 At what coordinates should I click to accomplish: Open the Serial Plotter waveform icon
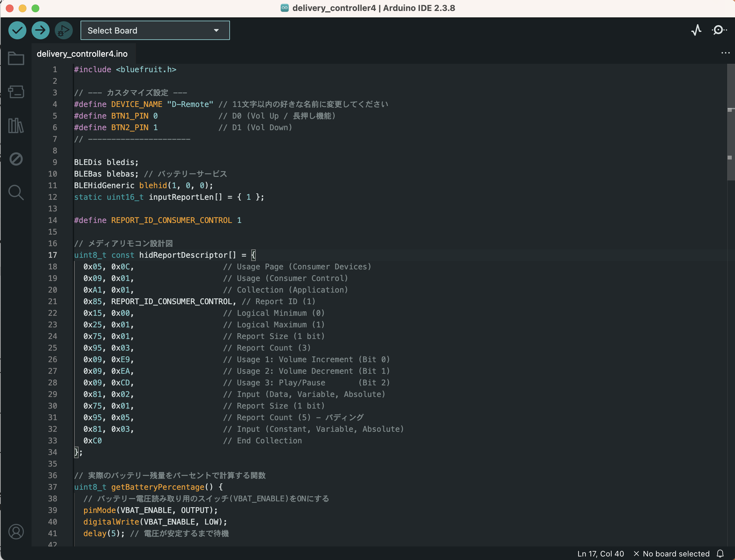[696, 30]
